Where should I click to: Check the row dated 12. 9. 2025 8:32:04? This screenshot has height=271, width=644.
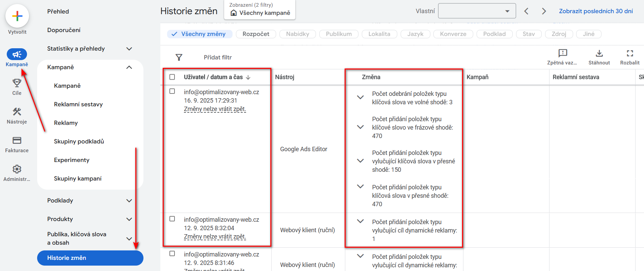click(x=172, y=219)
